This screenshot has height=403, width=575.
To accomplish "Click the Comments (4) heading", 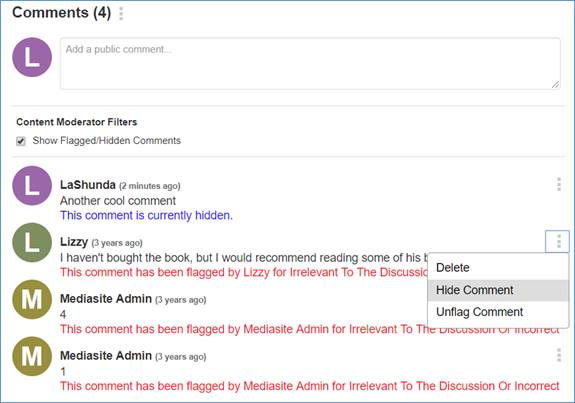I will 62,12.
